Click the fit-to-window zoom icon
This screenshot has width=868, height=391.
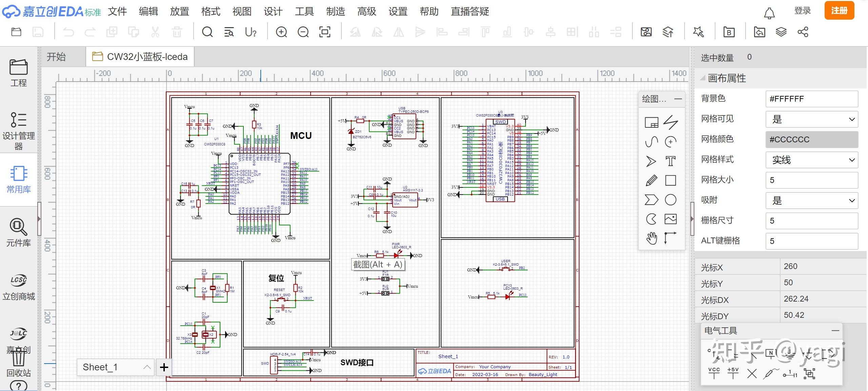point(325,32)
